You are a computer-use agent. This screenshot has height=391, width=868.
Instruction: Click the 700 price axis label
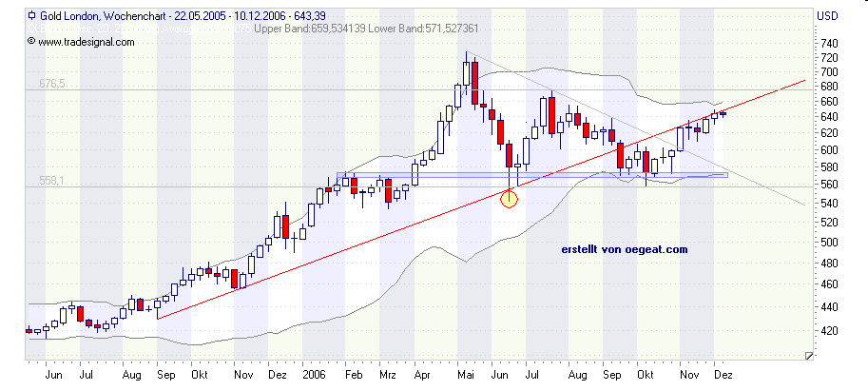(830, 72)
